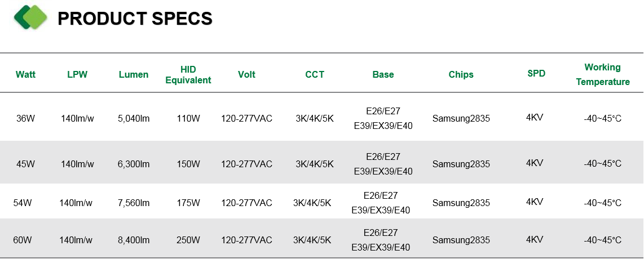
Task: Select the 7,560lm lumen value
Action: (134, 203)
